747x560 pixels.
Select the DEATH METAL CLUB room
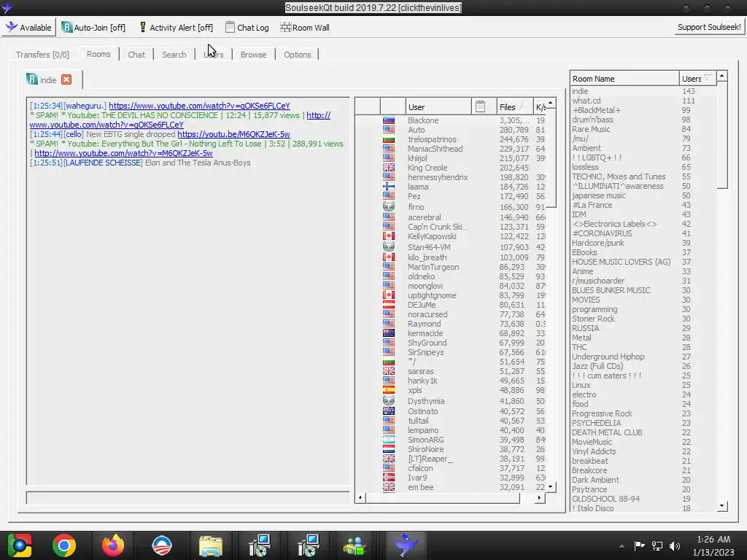(606, 432)
